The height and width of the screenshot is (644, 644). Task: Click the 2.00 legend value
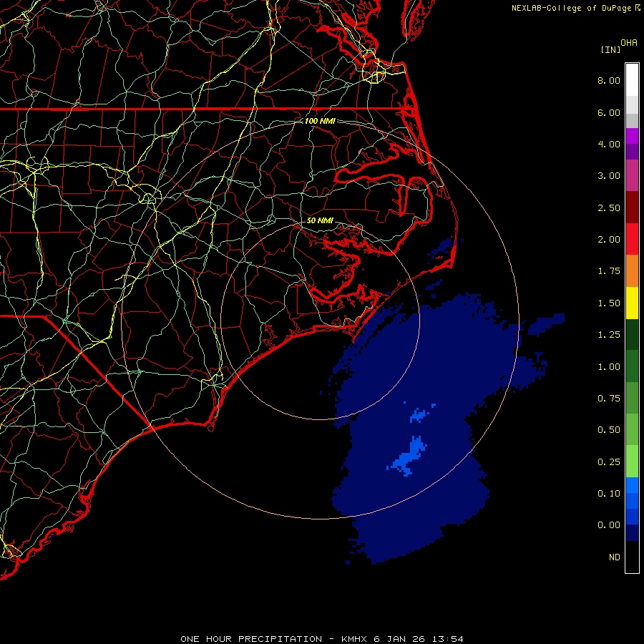coord(609,240)
